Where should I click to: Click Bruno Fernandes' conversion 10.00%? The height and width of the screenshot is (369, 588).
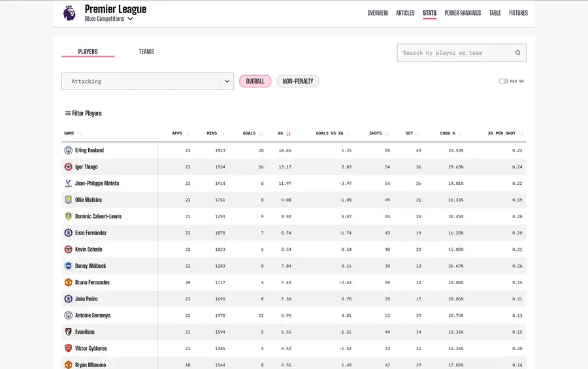click(455, 282)
